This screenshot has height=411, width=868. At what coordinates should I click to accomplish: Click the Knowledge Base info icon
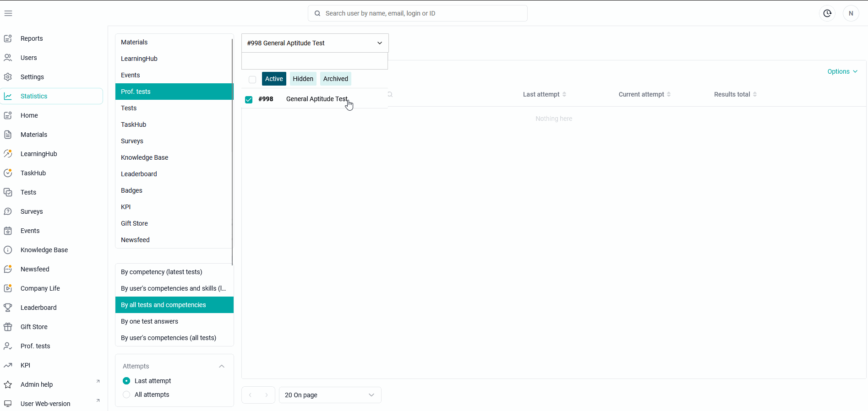pos(8,250)
